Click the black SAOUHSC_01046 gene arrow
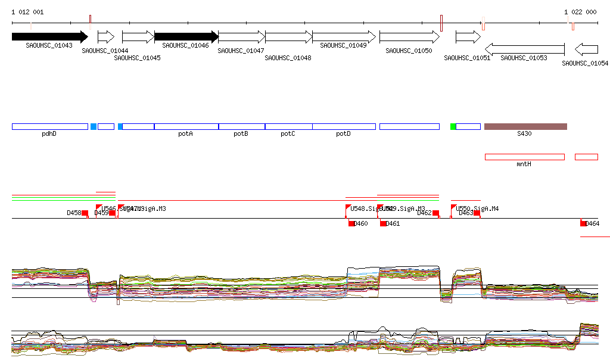Image resolution: width=610 pixels, height=364 pixels. (x=186, y=36)
